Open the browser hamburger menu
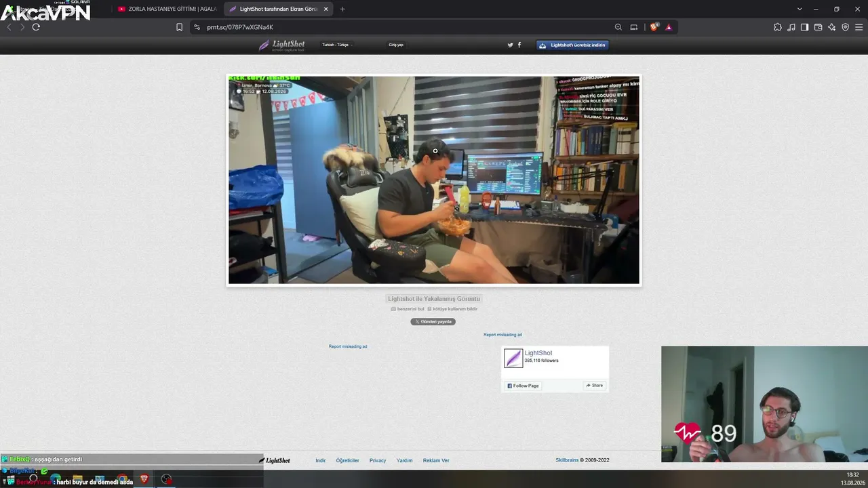 pyautogui.click(x=859, y=27)
